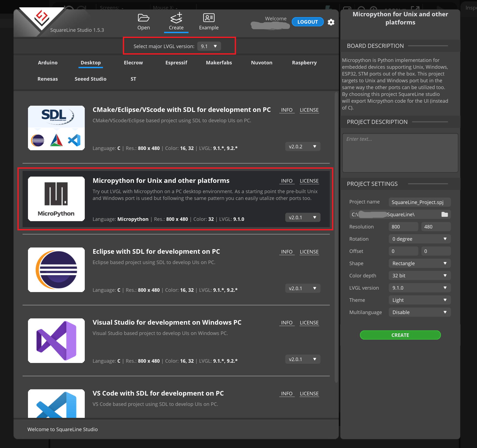Click the Resolution width field 800
The height and width of the screenshot is (448, 477).
coord(403,227)
